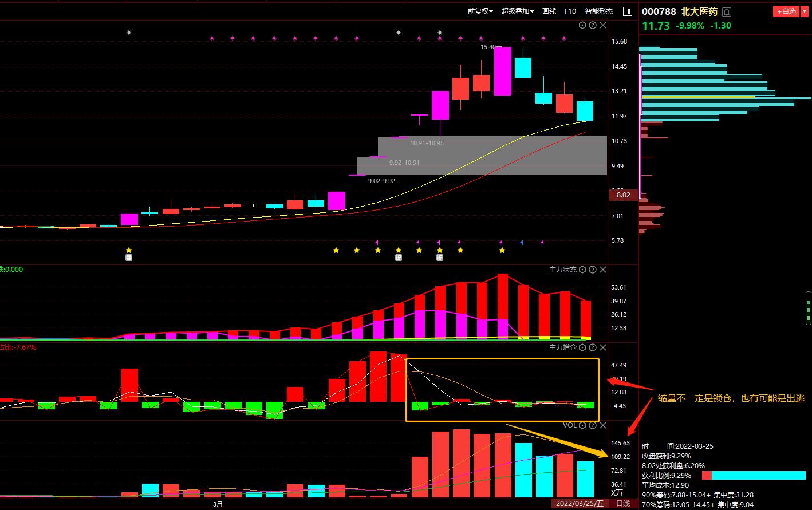Click the 70%筹码 concentration line
The width and height of the screenshot is (812, 510).
[x=697, y=505]
